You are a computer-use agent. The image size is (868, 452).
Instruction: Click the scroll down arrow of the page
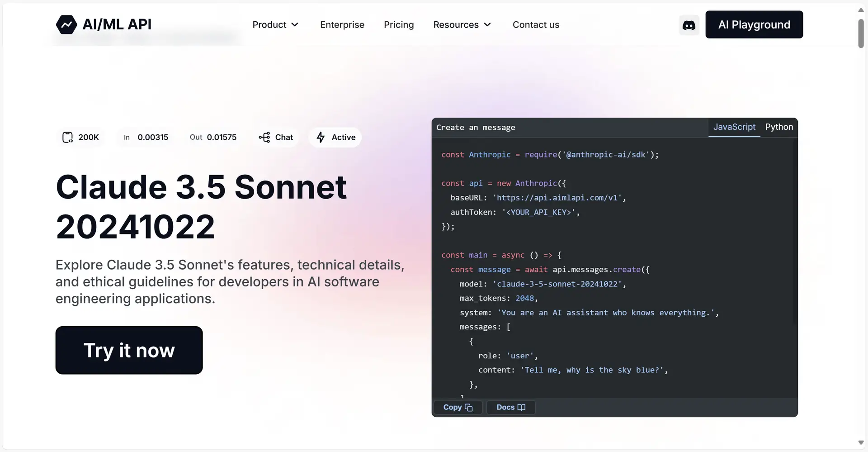pyautogui.click(x=861, y=442)
